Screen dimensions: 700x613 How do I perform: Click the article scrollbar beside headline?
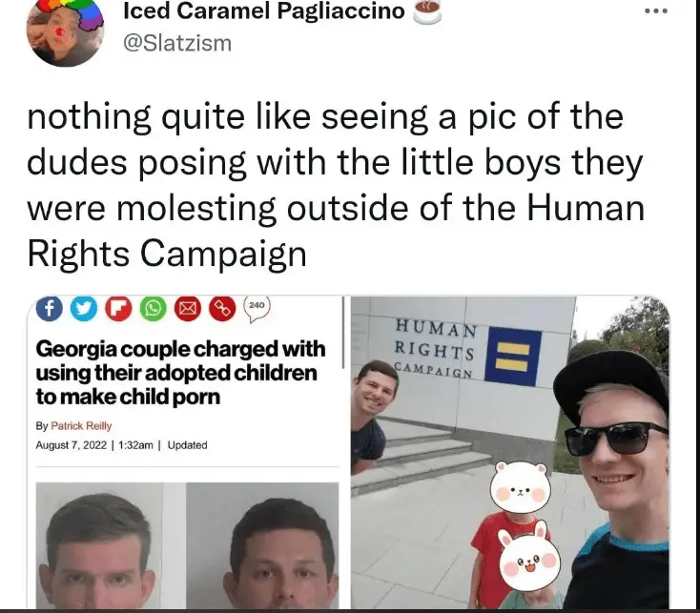pos(343,333)
